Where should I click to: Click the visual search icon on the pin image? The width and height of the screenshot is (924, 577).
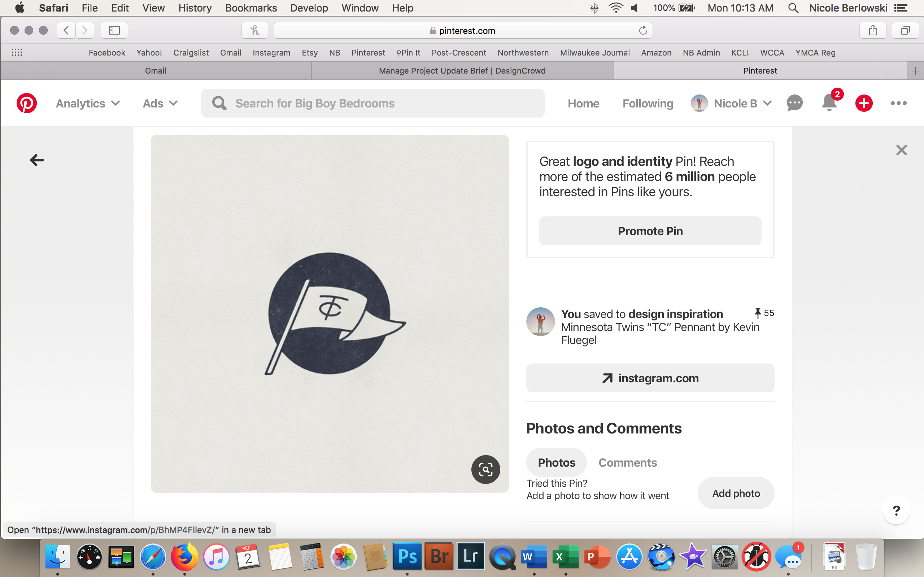(485, 470)
